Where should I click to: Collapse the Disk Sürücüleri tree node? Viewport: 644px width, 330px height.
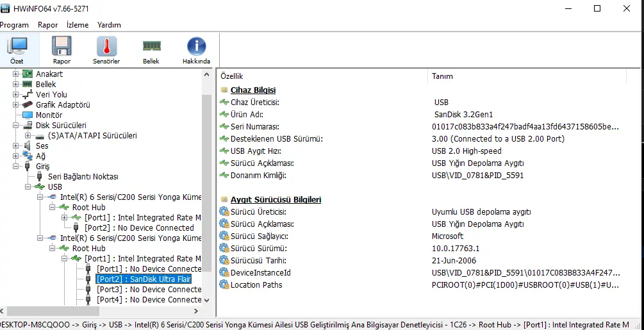15,125
